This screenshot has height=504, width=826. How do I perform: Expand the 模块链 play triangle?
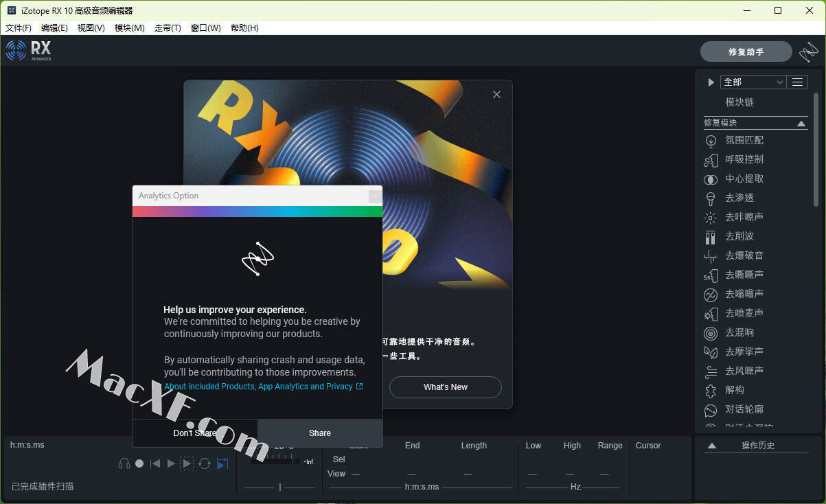711,82
